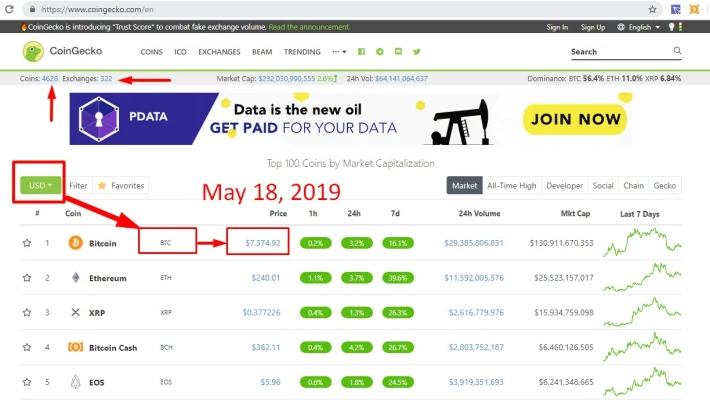710x400 pixels.
Task: Switch to the Developer tab
Action: 565,185
